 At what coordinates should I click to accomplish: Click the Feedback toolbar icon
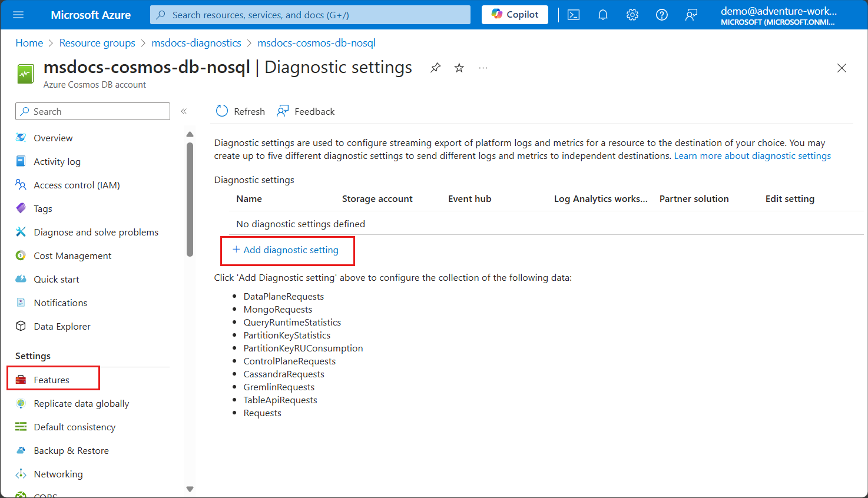pyautogui.click(x=283, y=111)
